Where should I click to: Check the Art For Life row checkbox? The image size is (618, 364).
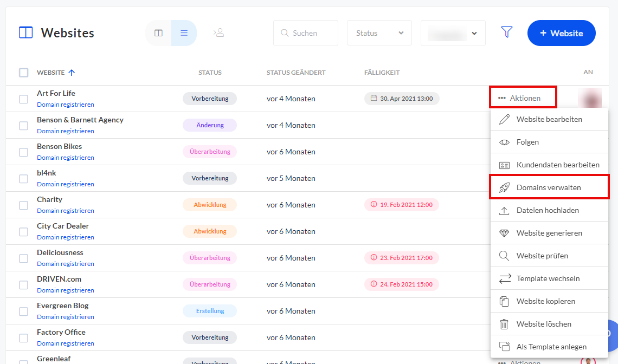pyautogui.click(x=24, y=99)
